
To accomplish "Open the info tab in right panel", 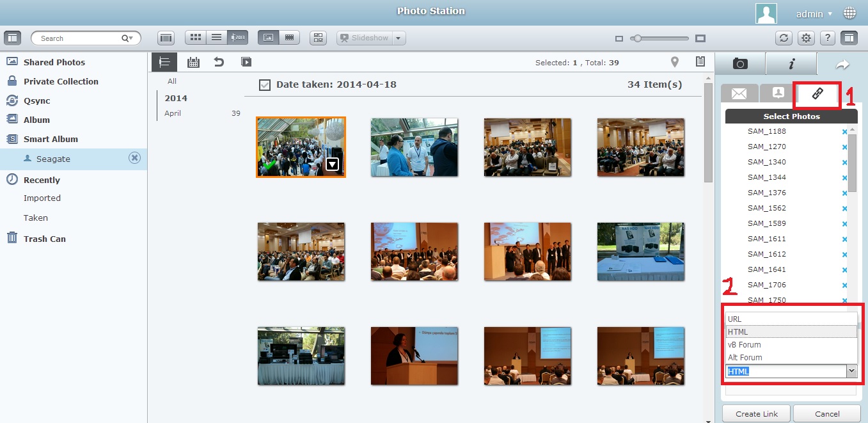I will tap(791, 63).
